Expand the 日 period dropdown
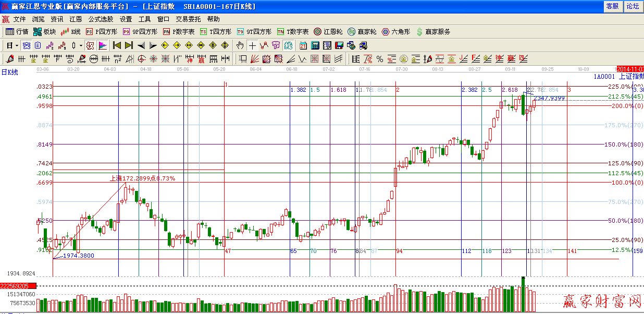 point(12,45)
